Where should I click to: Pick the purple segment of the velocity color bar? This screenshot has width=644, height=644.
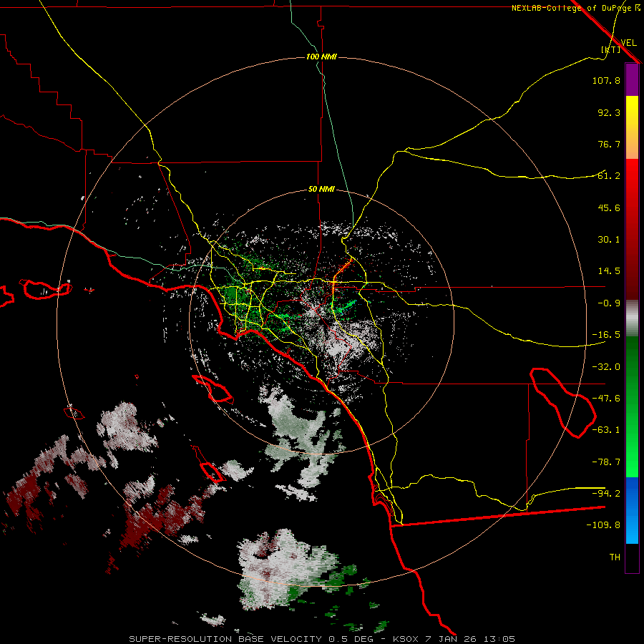pyautogui.click(x=632, y=79)
